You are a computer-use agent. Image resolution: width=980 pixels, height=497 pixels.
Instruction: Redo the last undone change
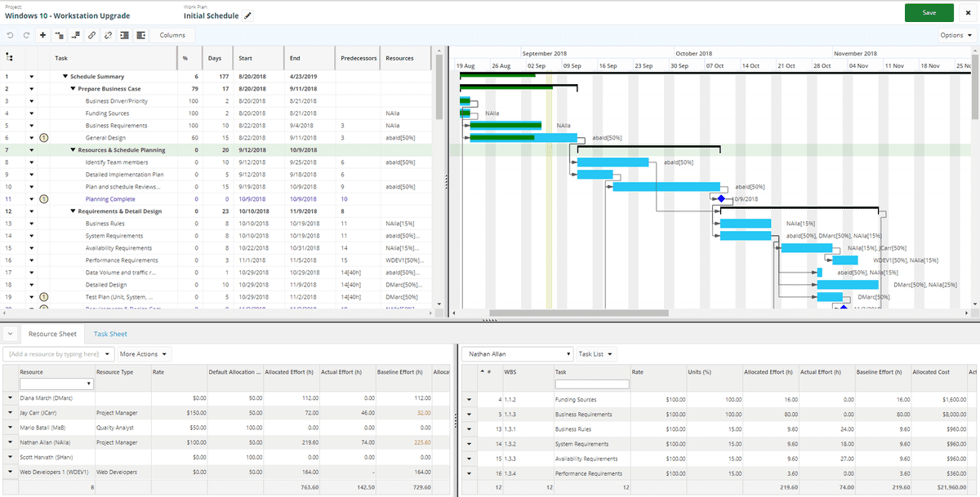[x=24, y=35]
